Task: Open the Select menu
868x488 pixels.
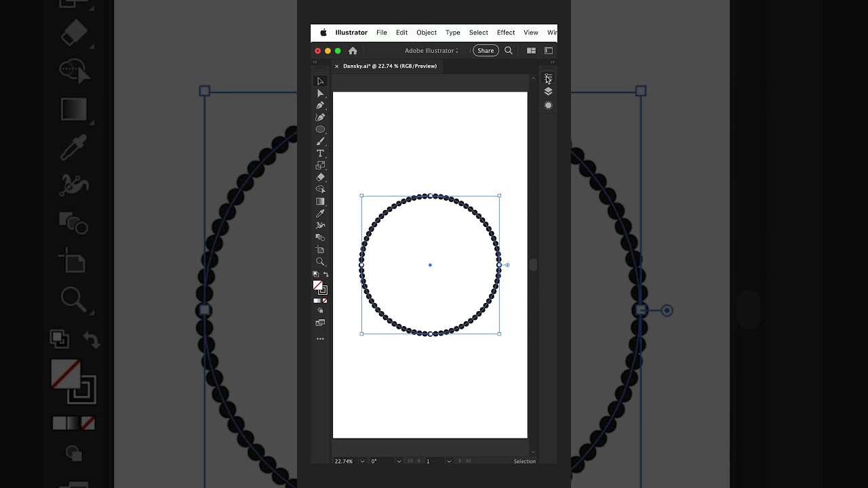Action: click(x=479, y=33)
